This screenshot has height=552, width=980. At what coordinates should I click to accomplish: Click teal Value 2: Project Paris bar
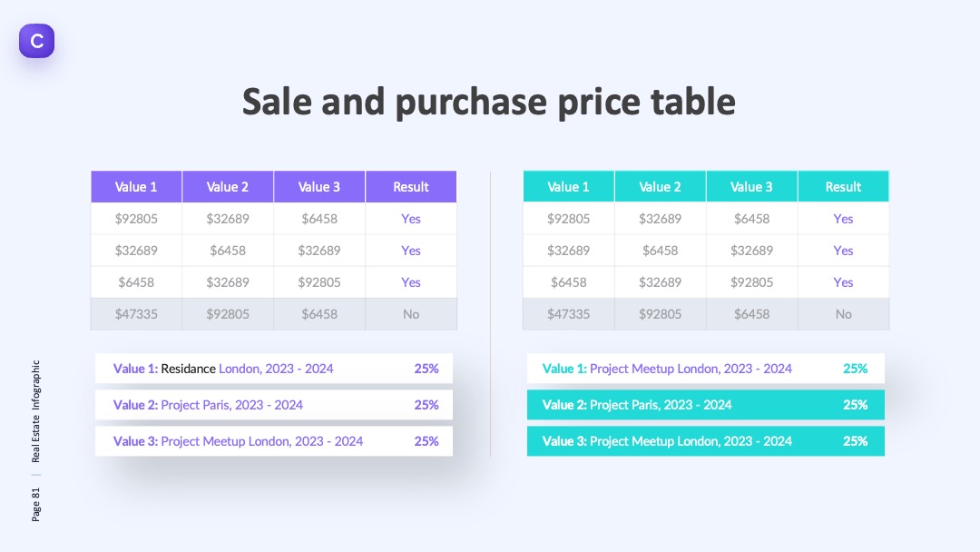tap(706, 405)
